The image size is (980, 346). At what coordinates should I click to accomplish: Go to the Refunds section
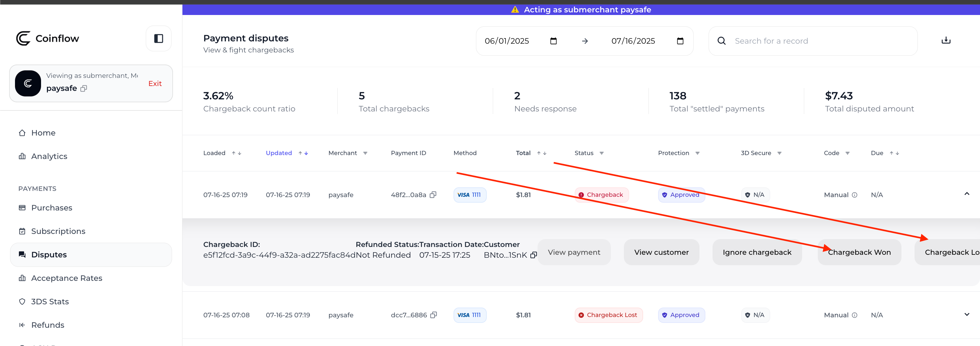(x=48, y=325)
